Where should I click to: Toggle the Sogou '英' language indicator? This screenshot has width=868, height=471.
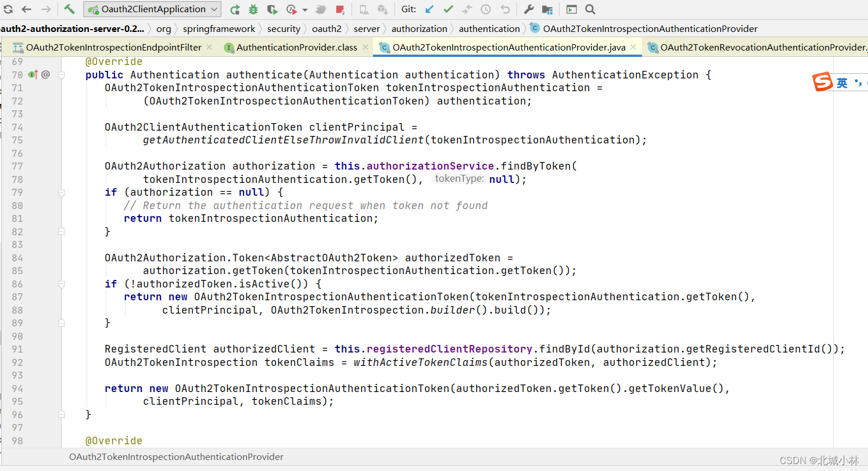tap(842, 83)
